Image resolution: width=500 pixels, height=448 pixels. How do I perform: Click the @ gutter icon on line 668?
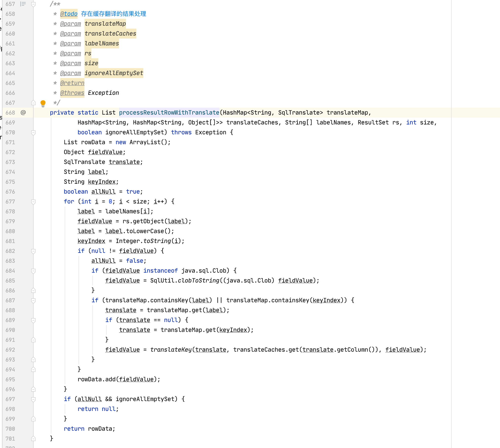click(x=23, y=113)
